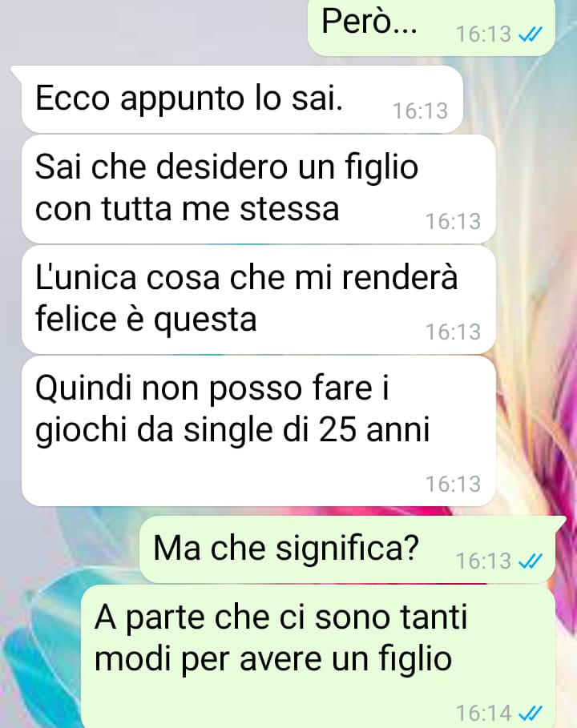Click double check on 16:14 message
This screenshot has height=728, width=577.
[531, 713]
